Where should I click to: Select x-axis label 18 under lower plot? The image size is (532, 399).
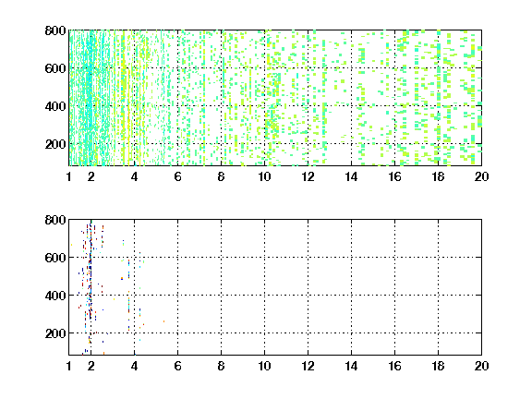tap(438, 366)
